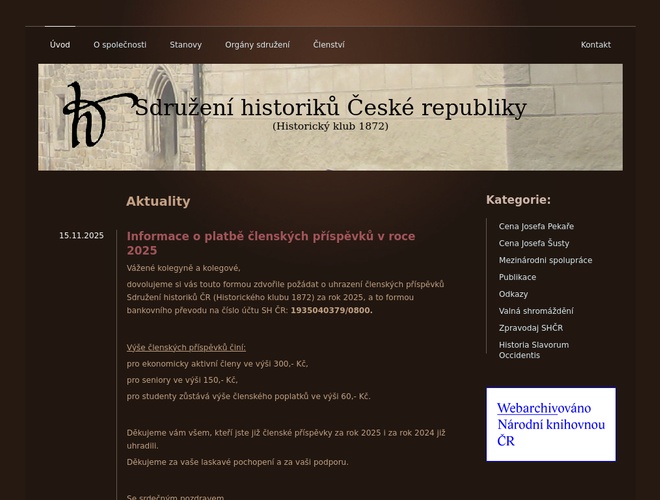Select Mezinárodní spolupráce category
The width and height of the screenshot is (660, 500).
pos(545,260)
